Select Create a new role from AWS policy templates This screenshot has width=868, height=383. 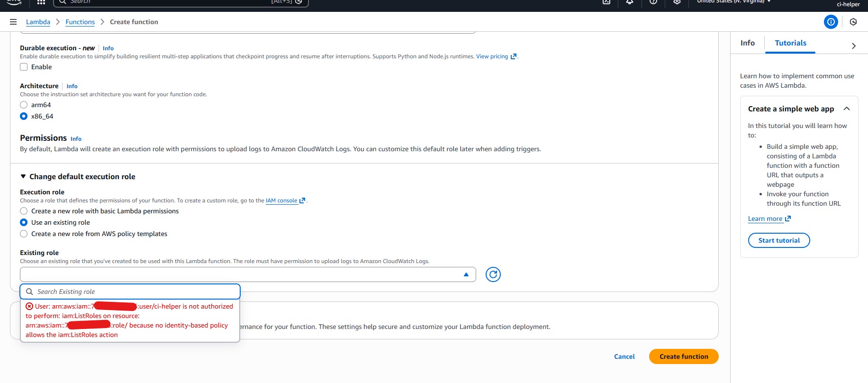click(x=24, y=234)
